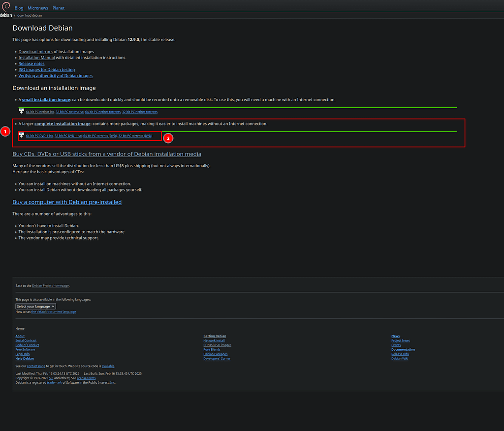Go to Micronews in top navigation

point(38,8)
